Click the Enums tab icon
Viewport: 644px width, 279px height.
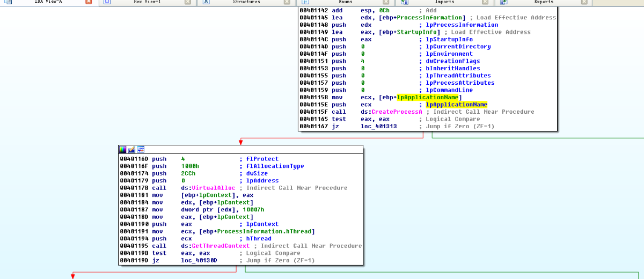tap(305, 2)
